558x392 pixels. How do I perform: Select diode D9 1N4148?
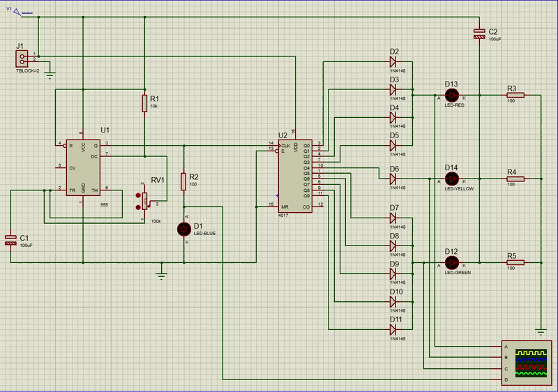(x=393, y=273)
